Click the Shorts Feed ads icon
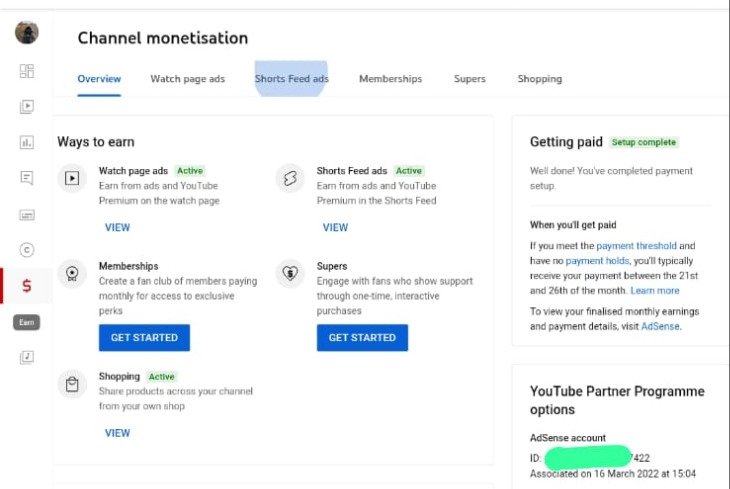 [x=290, y=178]
